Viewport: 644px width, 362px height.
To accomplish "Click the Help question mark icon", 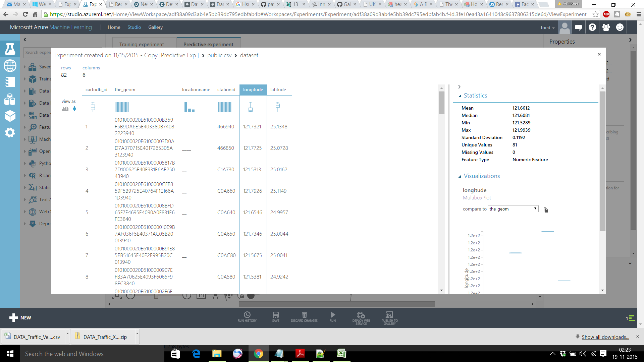I will 592,27.
